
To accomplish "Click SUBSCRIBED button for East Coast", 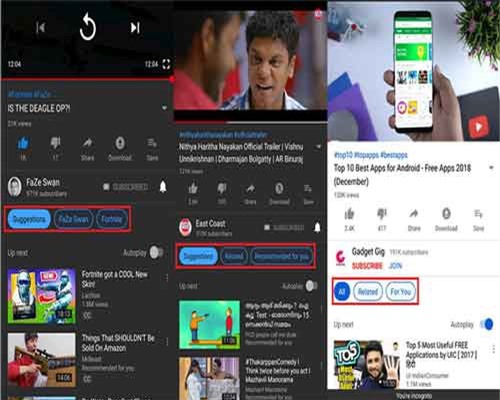I will click(x=284, y=228).
